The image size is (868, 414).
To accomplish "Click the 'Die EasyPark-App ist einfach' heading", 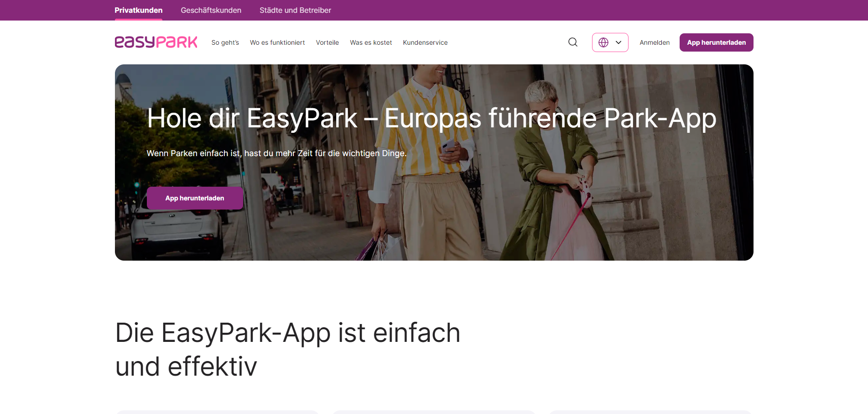I will 288,349.
